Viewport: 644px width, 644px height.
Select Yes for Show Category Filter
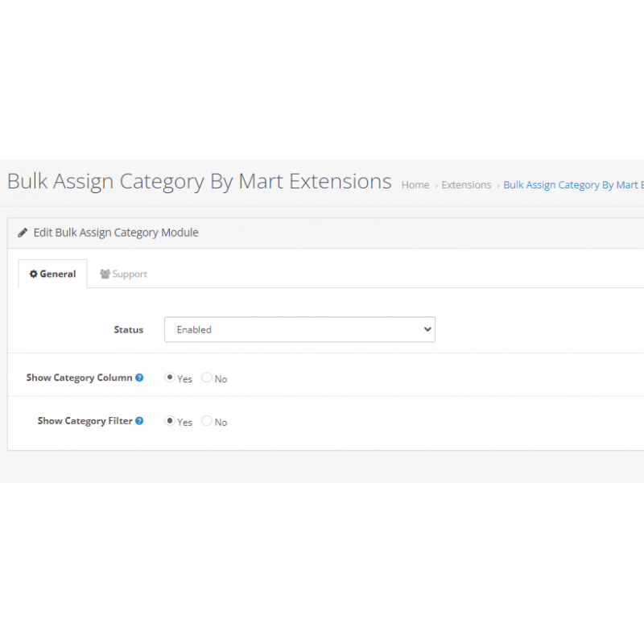(170, 421)
